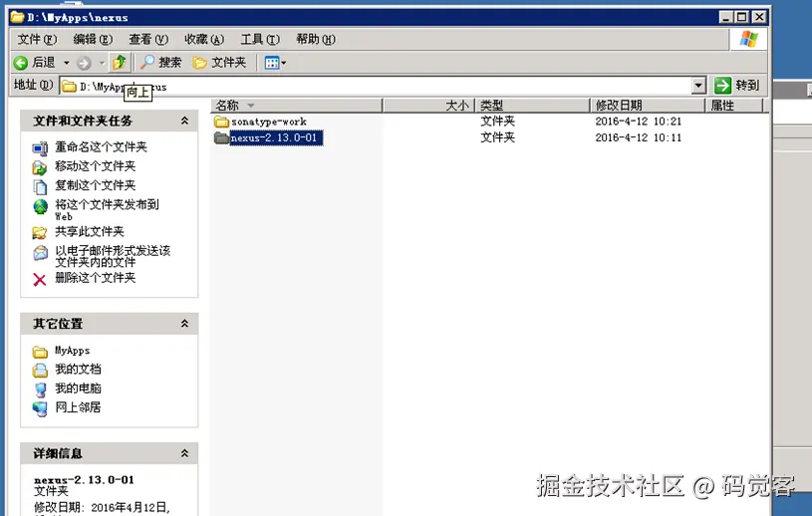Click the email envelope icon
812x516 pixels.
click(41, 253)
